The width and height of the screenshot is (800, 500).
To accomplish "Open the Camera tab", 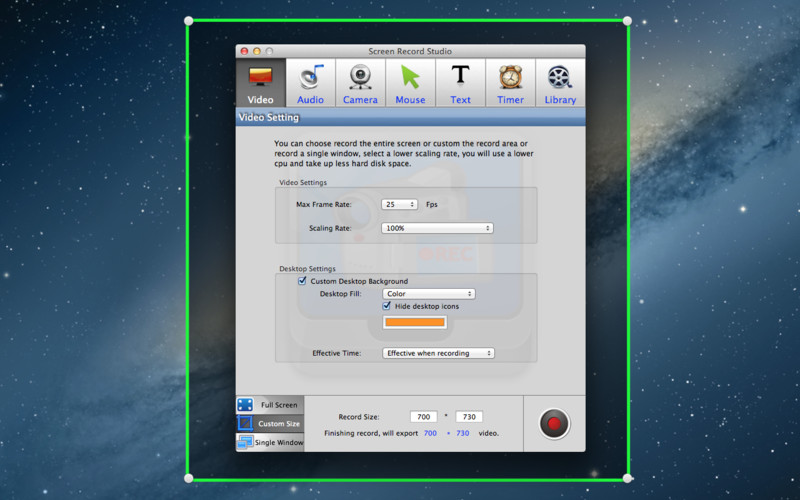I will (x=360, y=83).
